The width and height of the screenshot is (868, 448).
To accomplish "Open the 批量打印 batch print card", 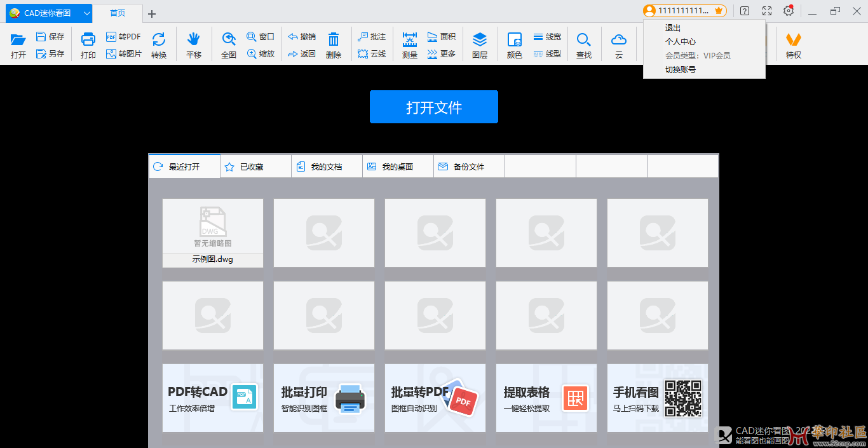I will 324,398.
